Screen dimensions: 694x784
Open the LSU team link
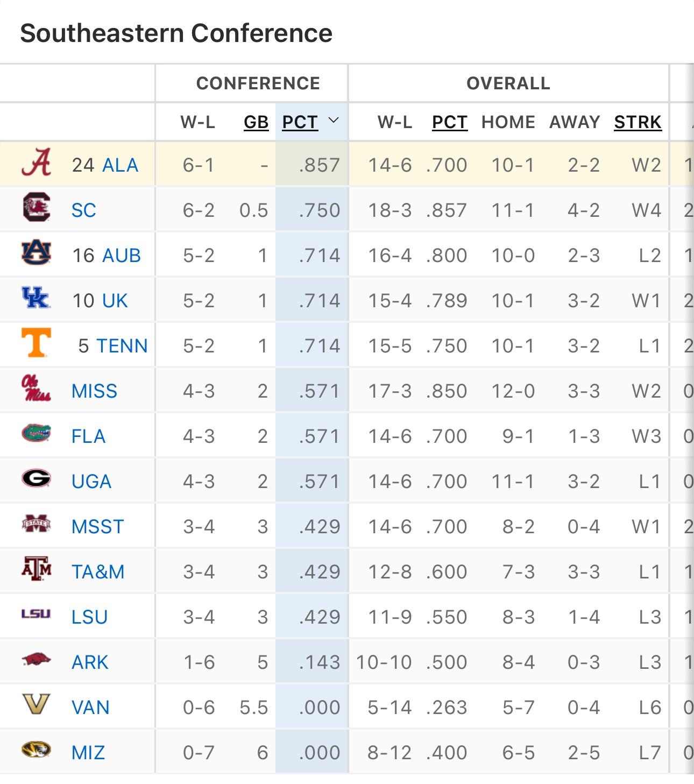click(x=89, y=617)
